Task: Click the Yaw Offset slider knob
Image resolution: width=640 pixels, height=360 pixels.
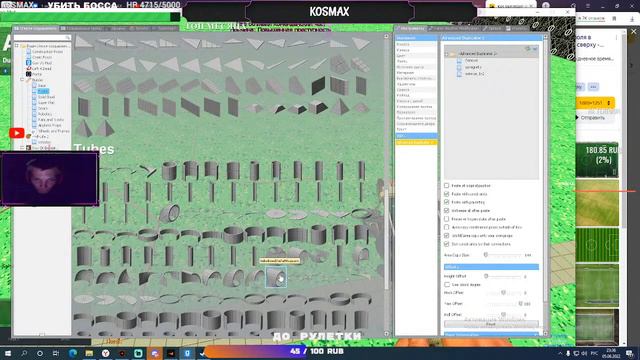Action: [520, 304]
